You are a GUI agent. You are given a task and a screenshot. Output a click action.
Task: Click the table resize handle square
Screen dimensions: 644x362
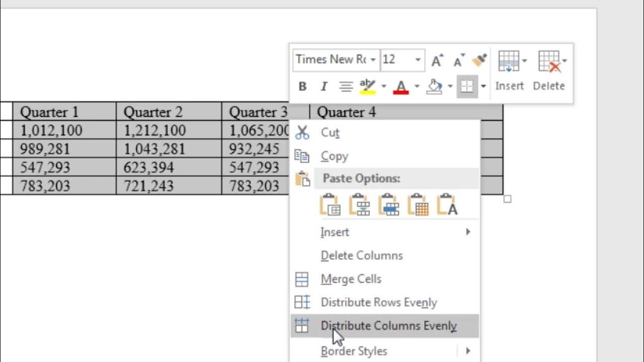507,199
